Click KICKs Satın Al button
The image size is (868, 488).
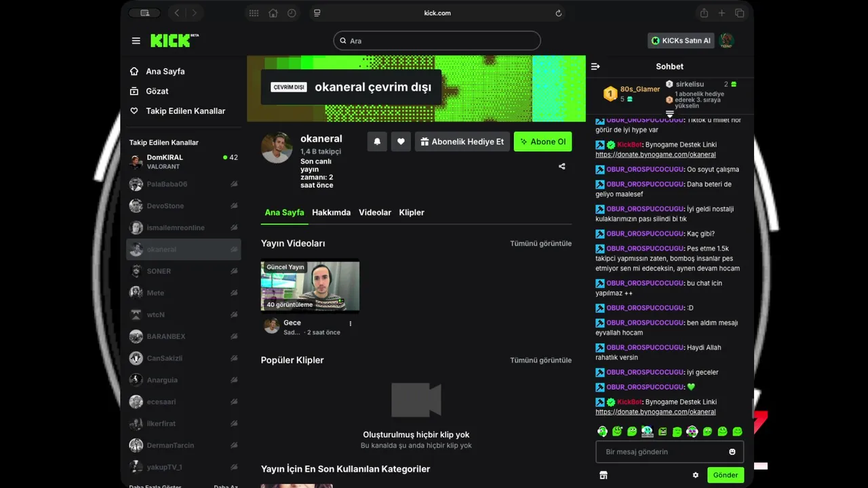pos(681,41)
